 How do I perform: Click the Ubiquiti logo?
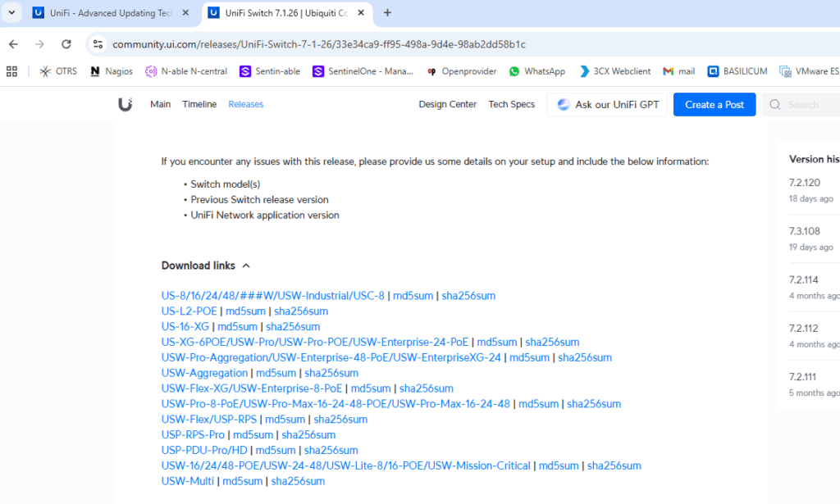[126, 104]
